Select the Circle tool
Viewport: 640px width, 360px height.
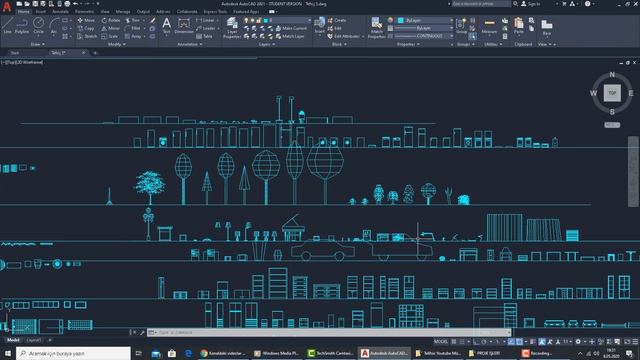[38, 25]
